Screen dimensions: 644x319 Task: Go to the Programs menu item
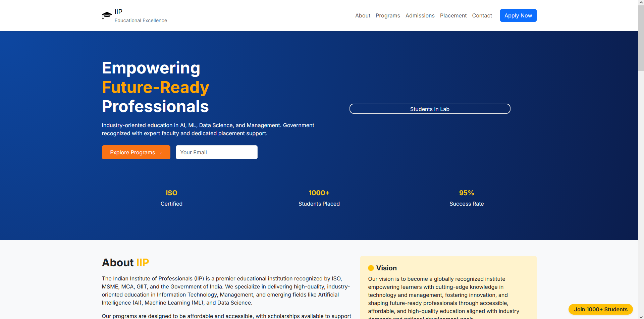pyautogui.click(x=388, y=16)
